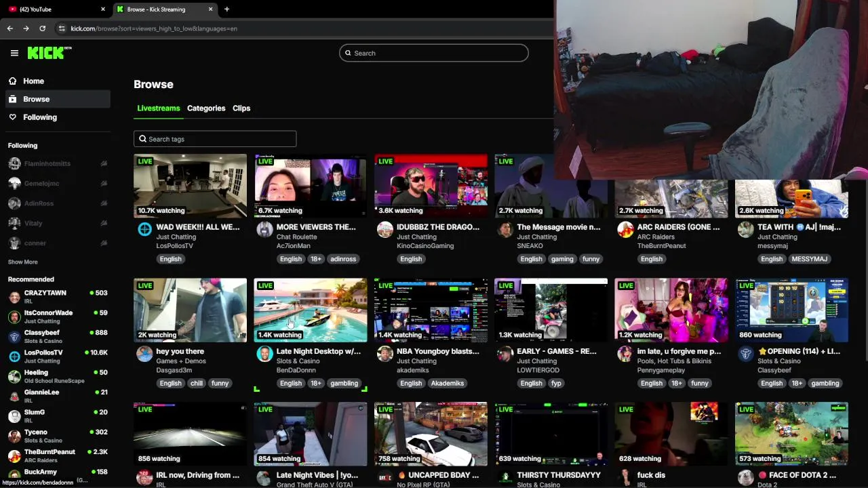This screenshot has width=868, height=488.
Task: Click the messymaj channel avatar
Action: pyautogui.click(x=746, y=230)
